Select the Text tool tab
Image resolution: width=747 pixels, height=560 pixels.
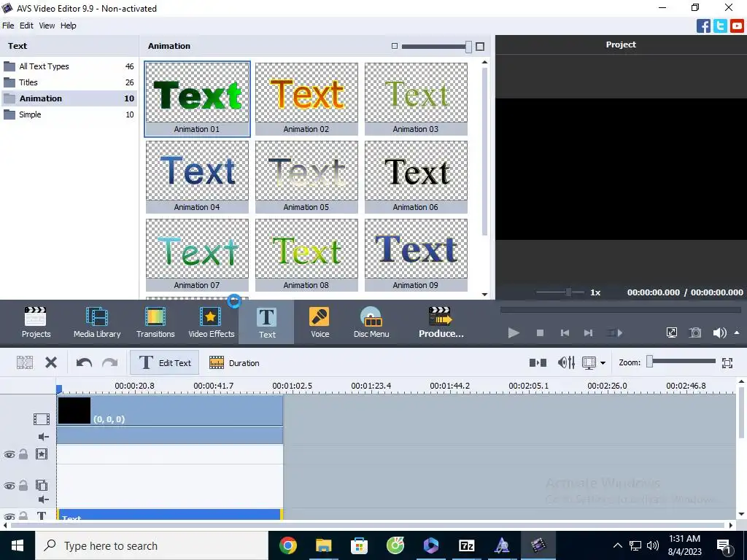pos(266,322)
